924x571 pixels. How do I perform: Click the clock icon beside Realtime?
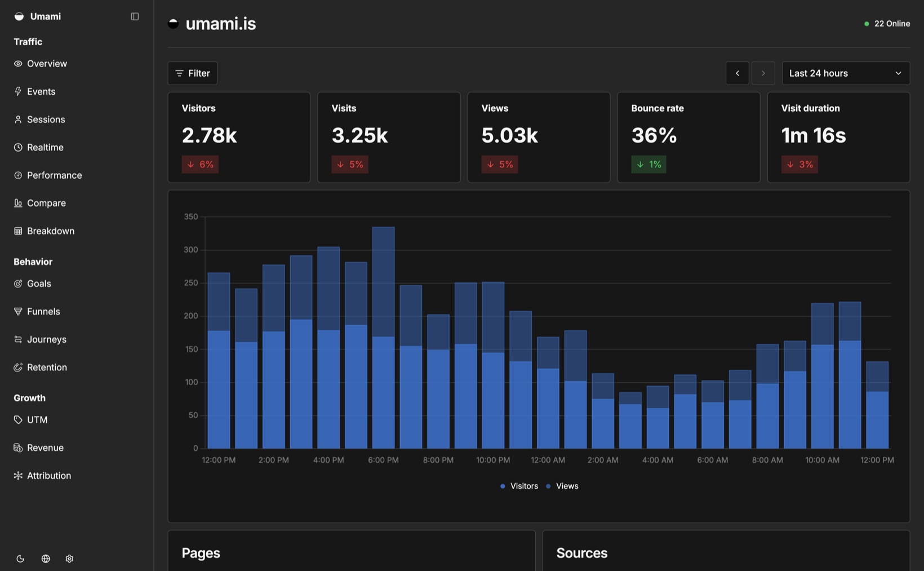[x=18, y=147]
